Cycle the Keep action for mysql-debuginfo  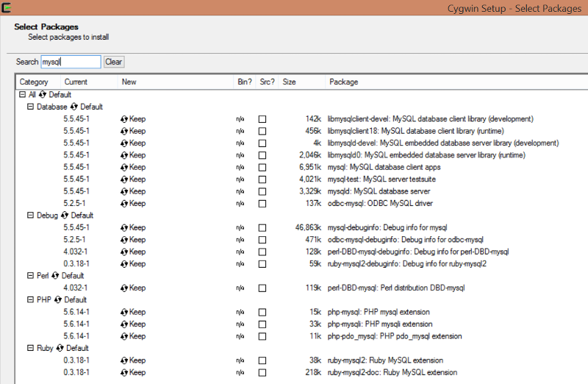point(133,227)
